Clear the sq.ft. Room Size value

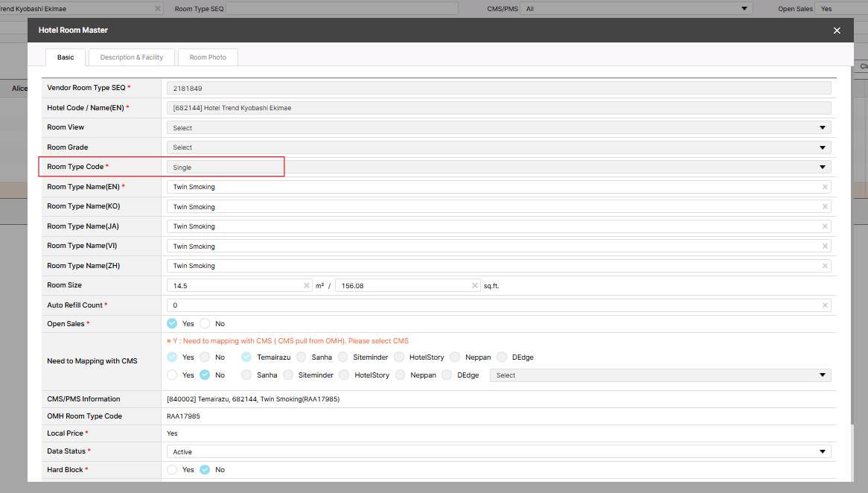[x=475, y=285]
